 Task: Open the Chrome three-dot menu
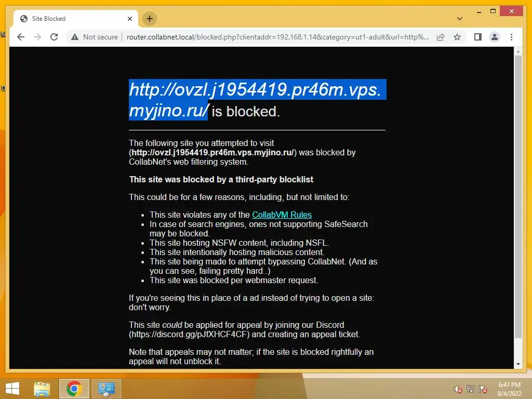[x=511, y=37]
